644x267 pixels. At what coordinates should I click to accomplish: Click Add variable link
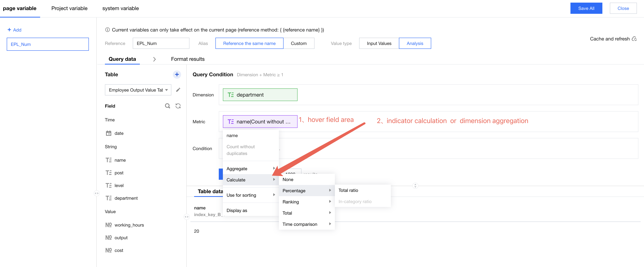[15, 30]
